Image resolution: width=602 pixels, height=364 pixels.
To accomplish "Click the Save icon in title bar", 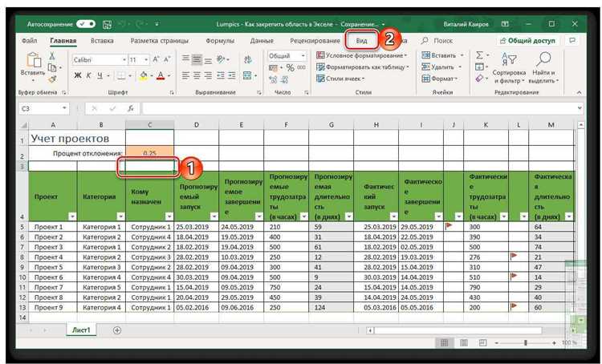I will pos(107,24).
